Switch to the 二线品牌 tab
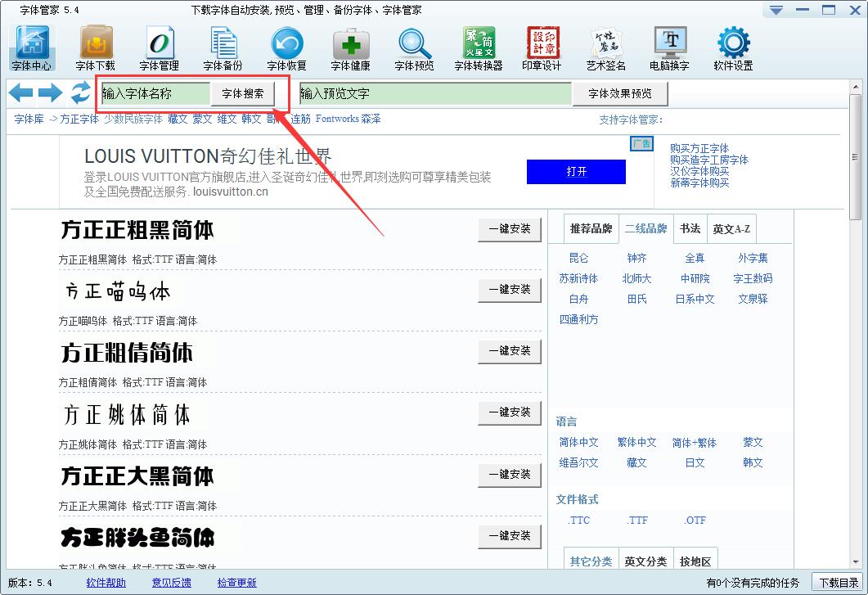 click(645, 229)
